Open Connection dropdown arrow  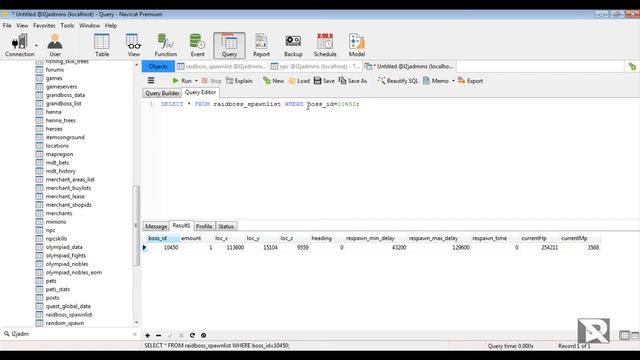36,45
